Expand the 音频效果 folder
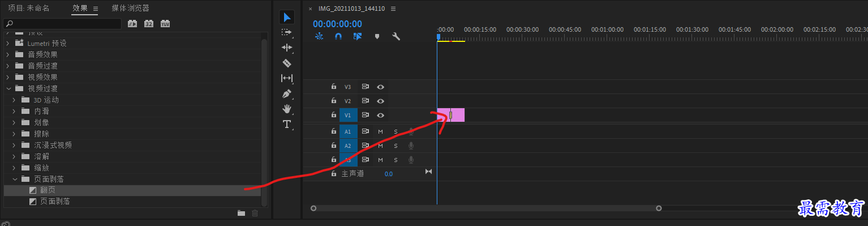 (8, 54)
